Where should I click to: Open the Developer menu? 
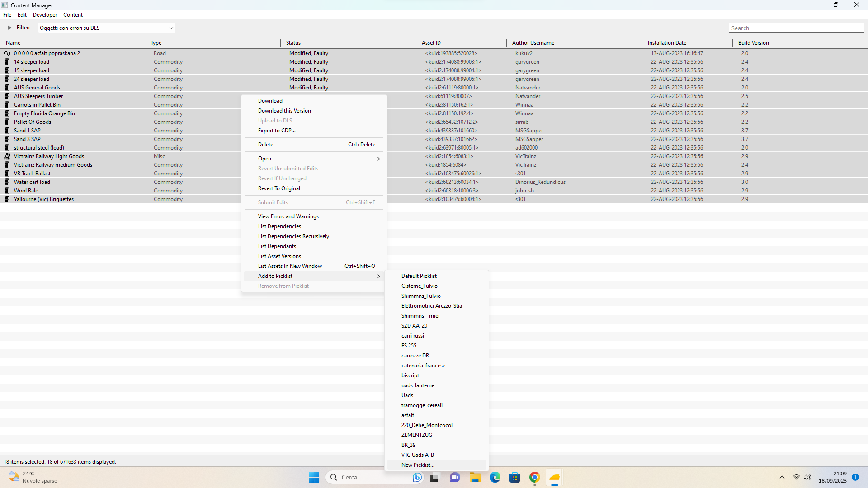coord(45,15)
